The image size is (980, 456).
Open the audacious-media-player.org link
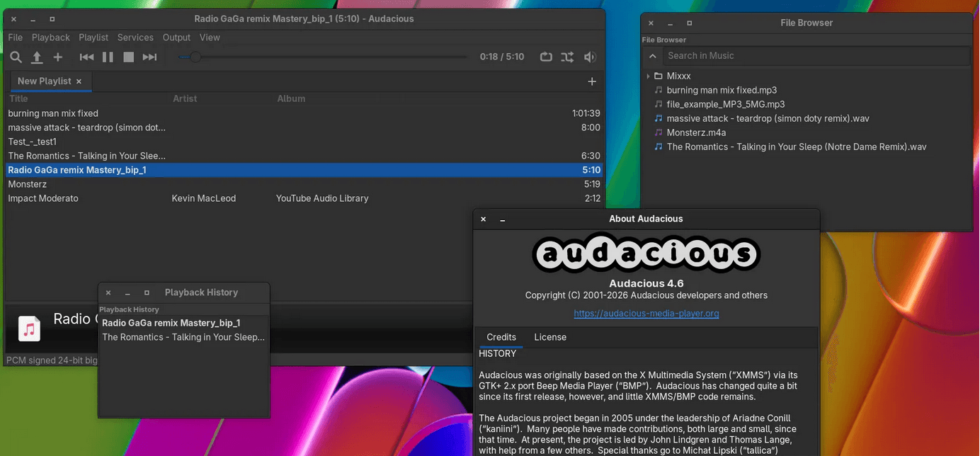pyautogui.click(x=646, y=313)
